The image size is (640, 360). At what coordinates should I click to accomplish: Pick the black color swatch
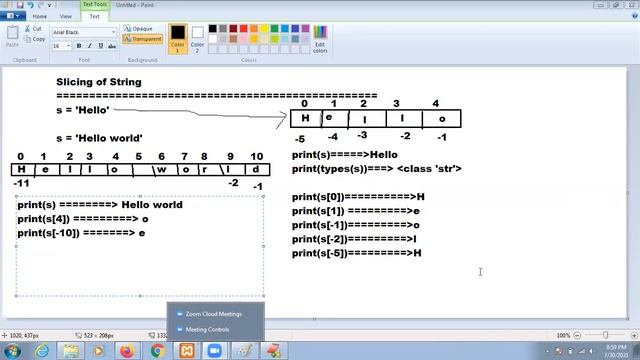click(213, 28)
